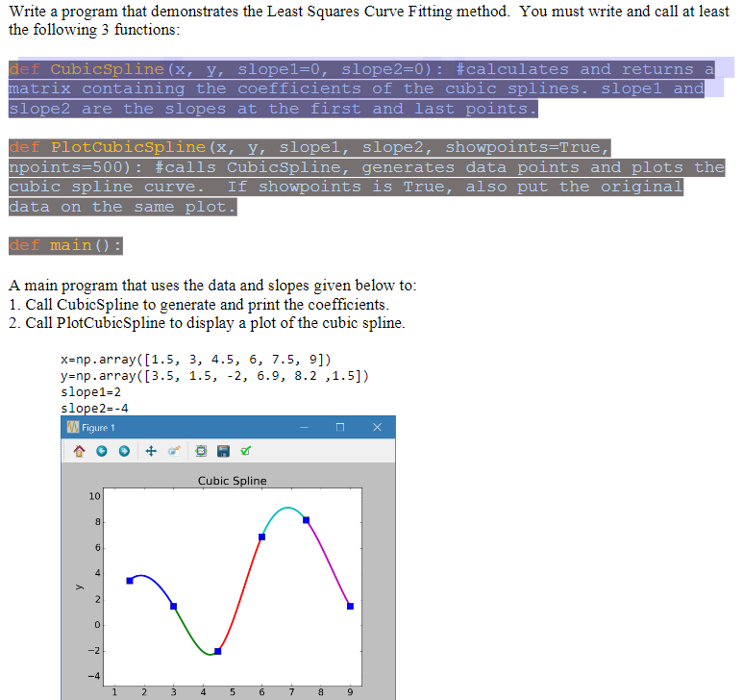Click the y-axis label 'y' on the plot
Image resolution: width=743 pixels, height=700 pixels.
[79, 587]
